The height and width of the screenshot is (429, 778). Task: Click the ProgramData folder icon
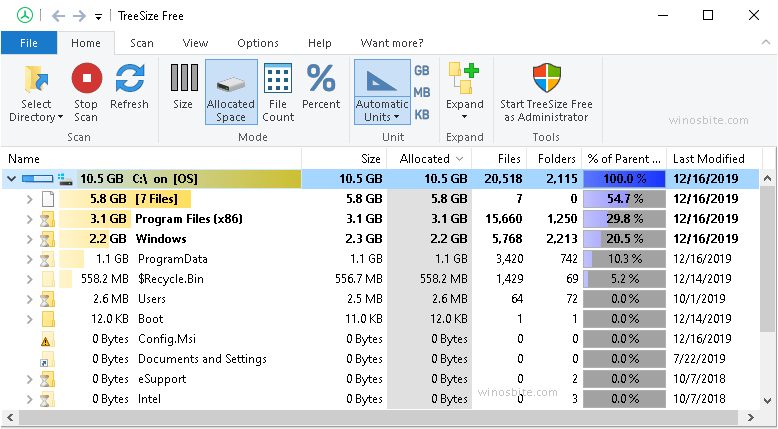click(x=48, y=259)
